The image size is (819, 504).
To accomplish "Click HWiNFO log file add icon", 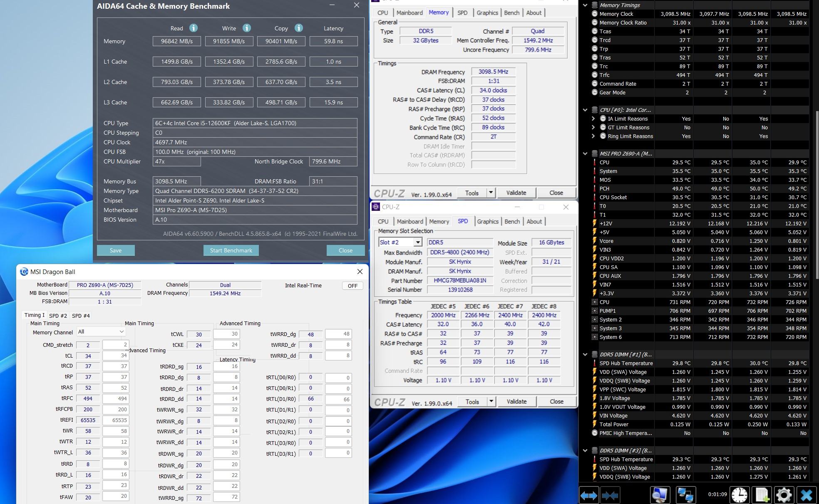I will (x=762, y=495).
